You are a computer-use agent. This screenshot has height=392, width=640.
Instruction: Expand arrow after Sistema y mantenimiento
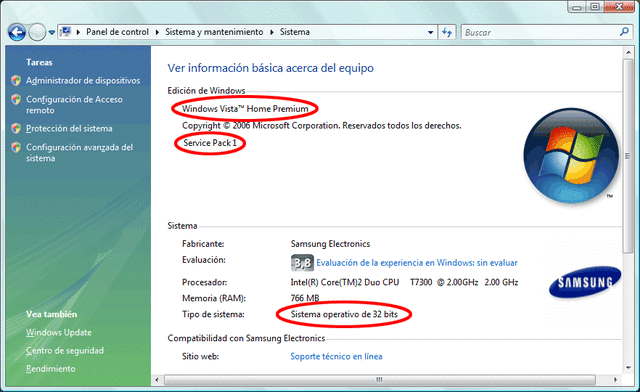pyautogui.click(x=272, y=32)
